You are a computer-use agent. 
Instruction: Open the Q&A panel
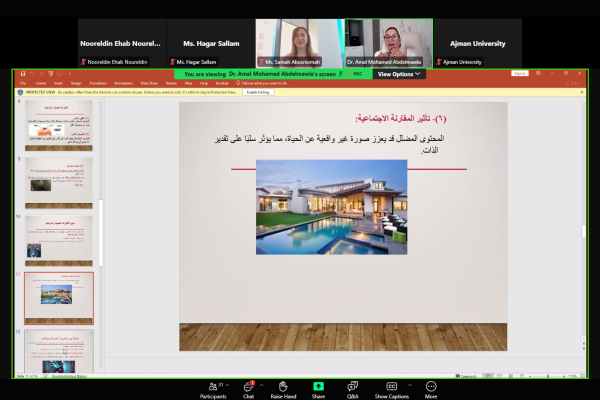point(352,386)
